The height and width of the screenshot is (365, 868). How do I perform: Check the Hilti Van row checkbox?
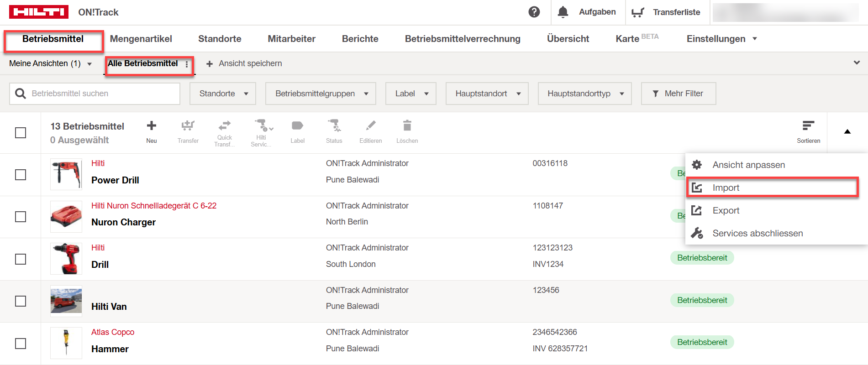[21, 301]
